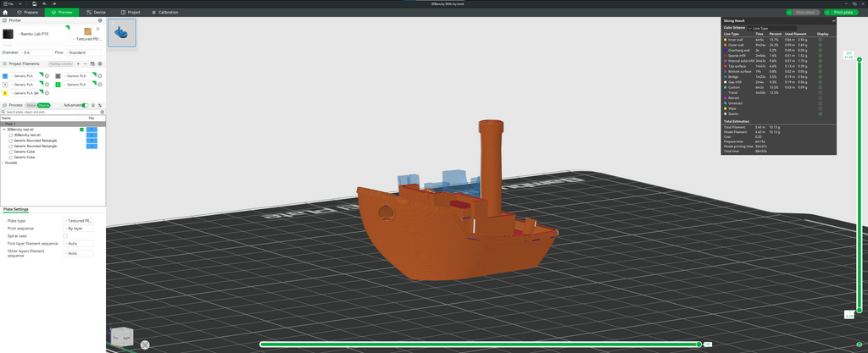The image size is (868, 353).
Task: Edit Generic PLA Silk filament preset
Action: pos(47,93)
